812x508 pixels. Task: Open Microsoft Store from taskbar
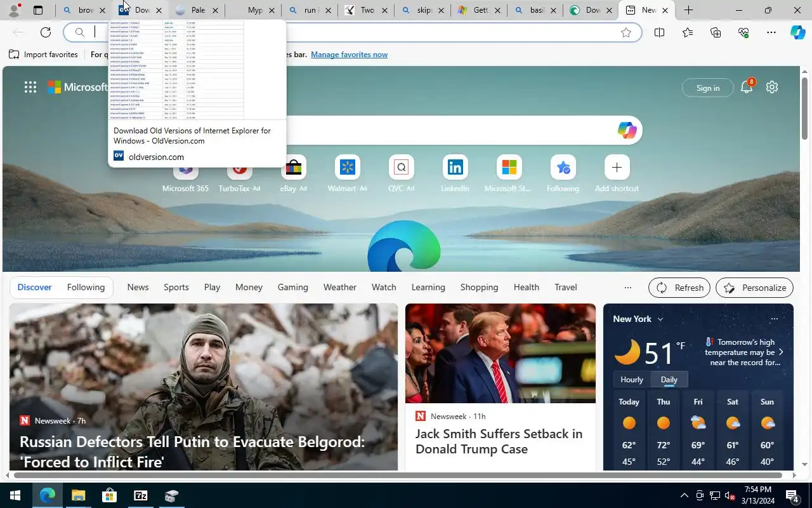tap(109, 496)
